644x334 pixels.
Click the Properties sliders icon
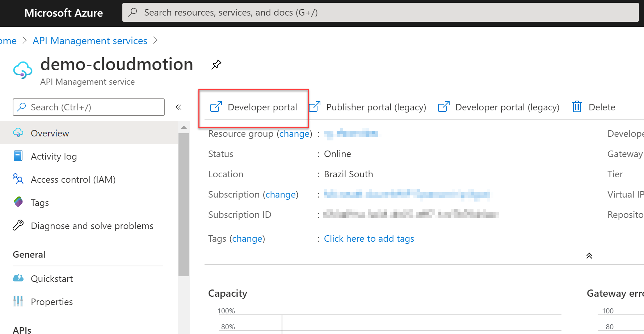tap(18, 301)
